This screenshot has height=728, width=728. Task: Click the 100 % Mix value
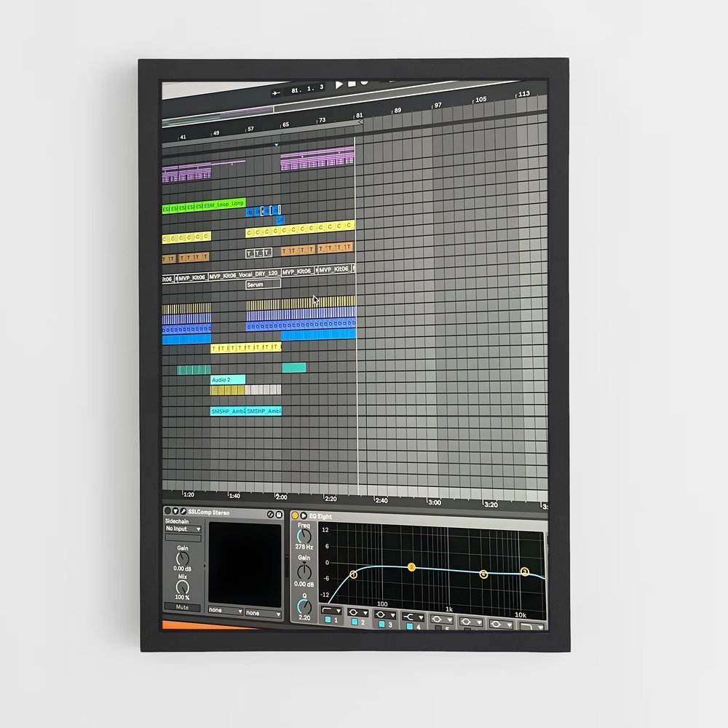[x=182, y=597]
